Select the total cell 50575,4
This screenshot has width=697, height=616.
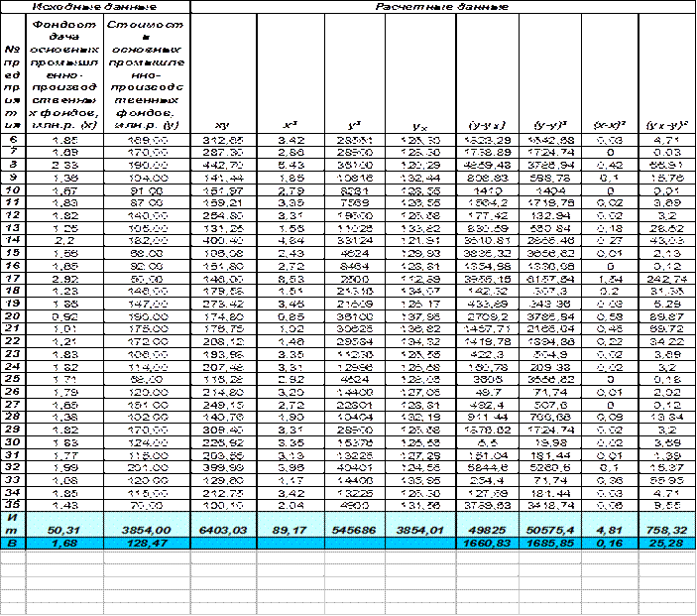[550, 525]
